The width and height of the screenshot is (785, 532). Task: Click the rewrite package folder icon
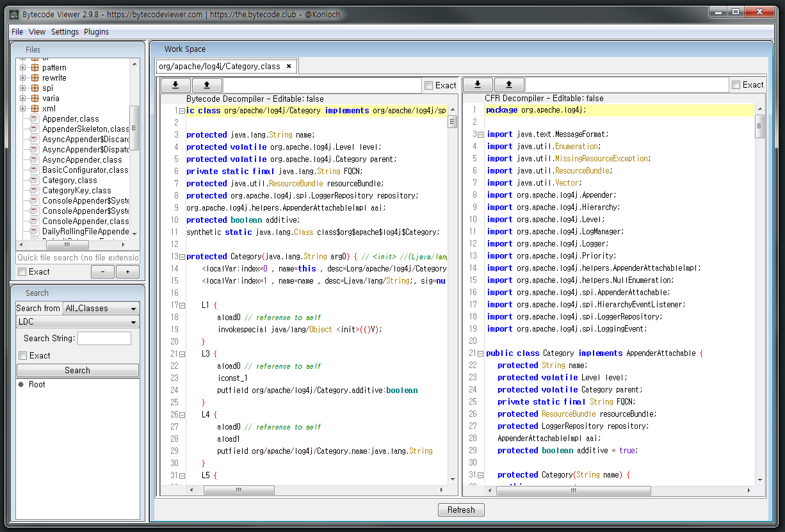tap(35, 77)
